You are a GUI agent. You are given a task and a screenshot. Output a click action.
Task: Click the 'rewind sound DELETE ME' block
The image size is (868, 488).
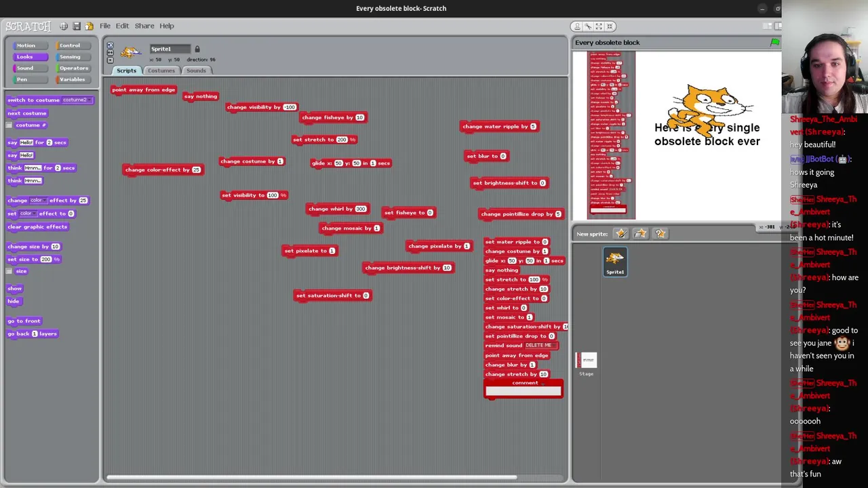point(521,346)
